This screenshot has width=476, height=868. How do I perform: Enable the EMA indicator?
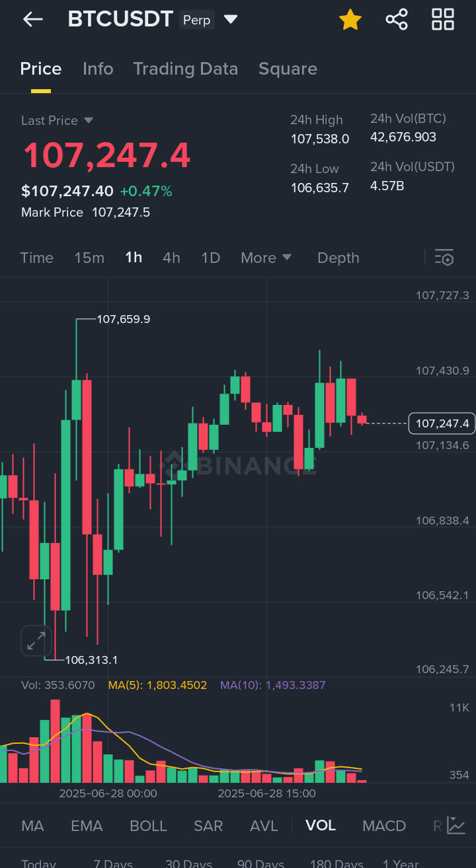coord(87,826)
